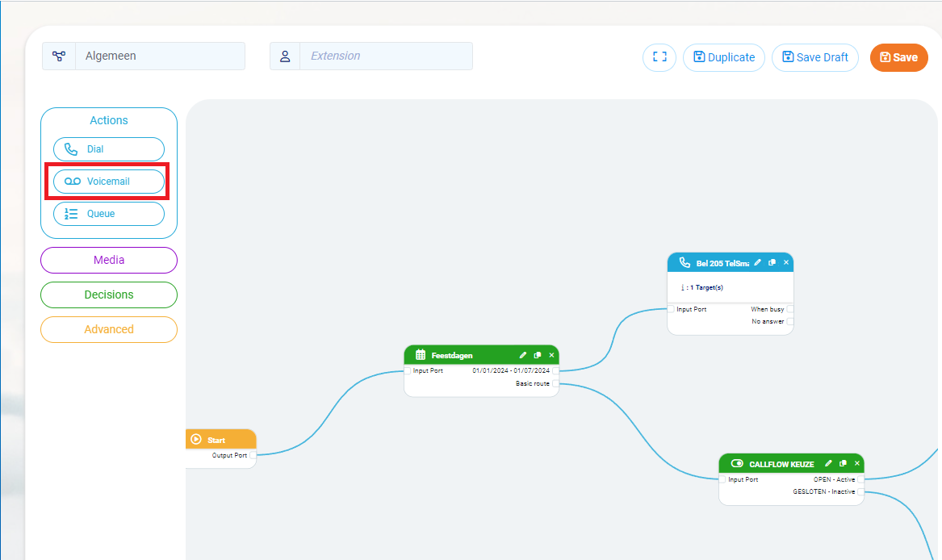Delete the CALLFLOW KEUZE node
This screenshot has height=560, width=942.
(857, 464)
